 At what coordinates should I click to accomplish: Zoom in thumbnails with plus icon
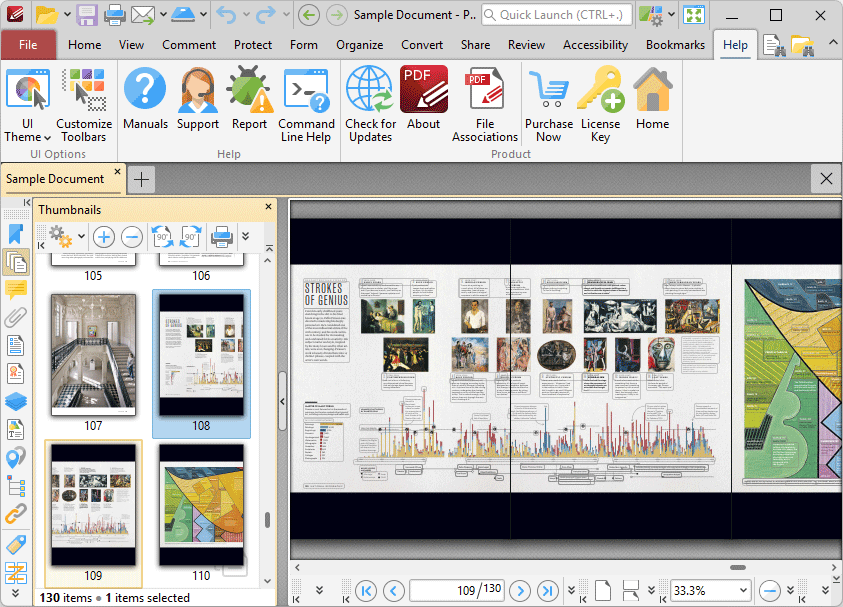click(x=104, y=237)
